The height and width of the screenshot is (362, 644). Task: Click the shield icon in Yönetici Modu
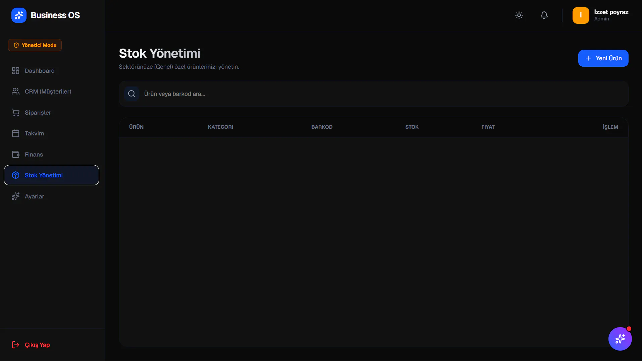point(16,45)
